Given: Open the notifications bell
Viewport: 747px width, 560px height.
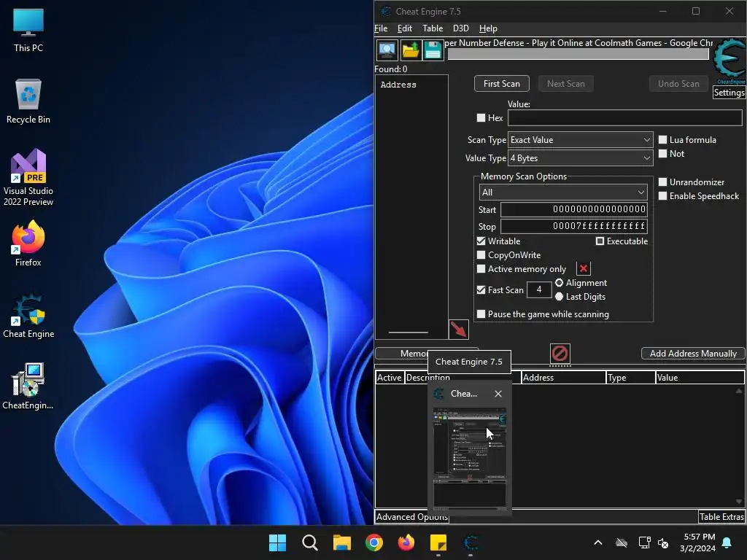Looking at the screenshot, I should [727, 542].
